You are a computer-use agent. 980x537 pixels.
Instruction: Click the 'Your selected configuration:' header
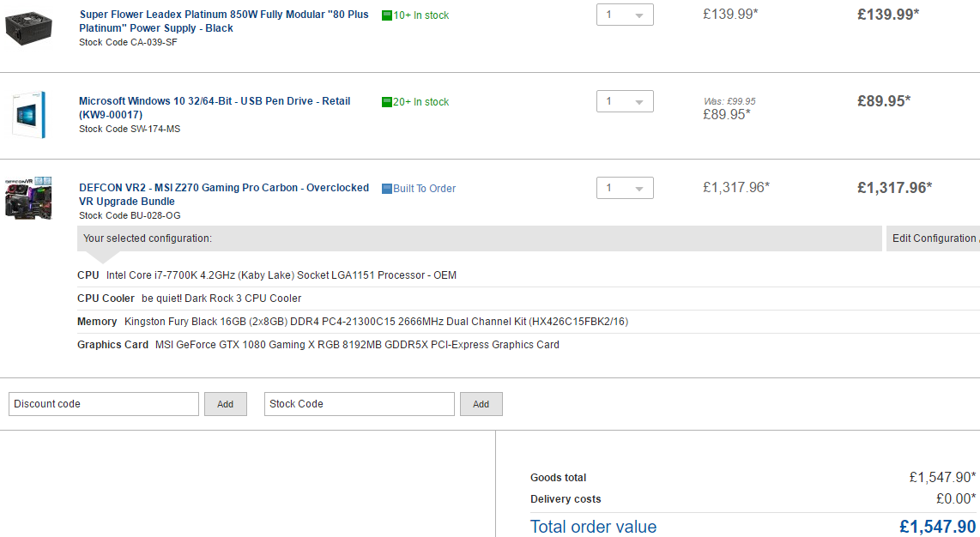pos(480,238)
